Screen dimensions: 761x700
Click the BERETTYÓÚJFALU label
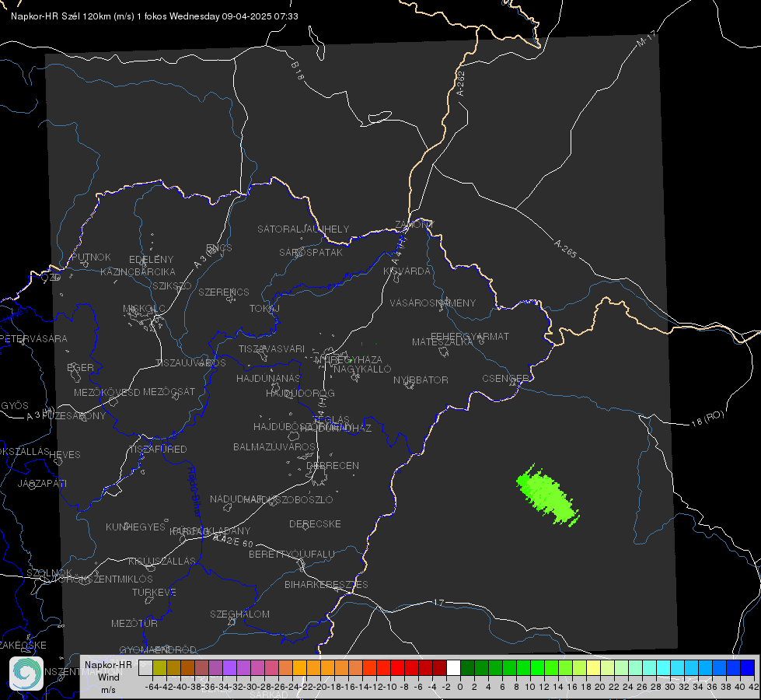291,554
